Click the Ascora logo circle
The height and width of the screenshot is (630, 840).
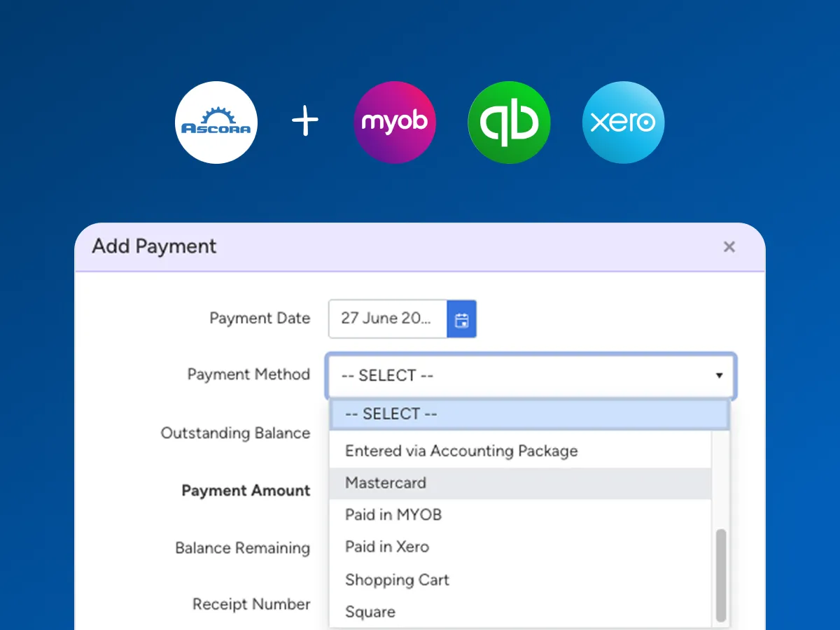pos(216,122)
